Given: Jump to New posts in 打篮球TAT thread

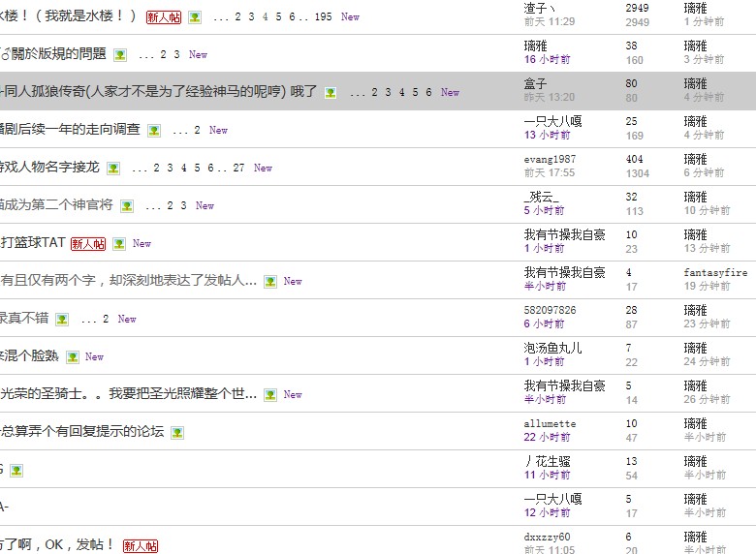Looking at the screenshot, I should click(142, 243).
